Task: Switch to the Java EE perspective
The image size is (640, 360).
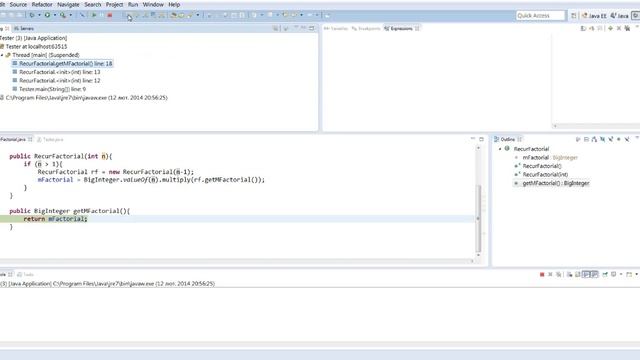Action: pyautogui.click(x=594, y=16)
